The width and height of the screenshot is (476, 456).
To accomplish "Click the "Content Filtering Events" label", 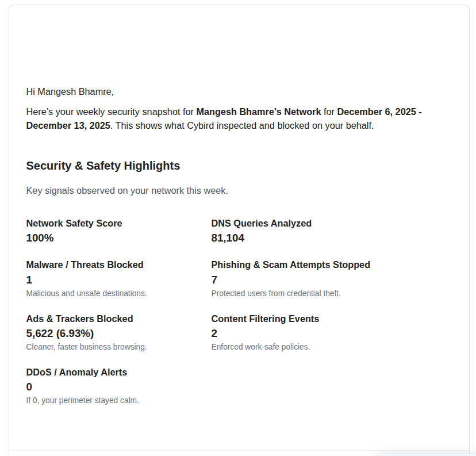I will tap(265, 319).
